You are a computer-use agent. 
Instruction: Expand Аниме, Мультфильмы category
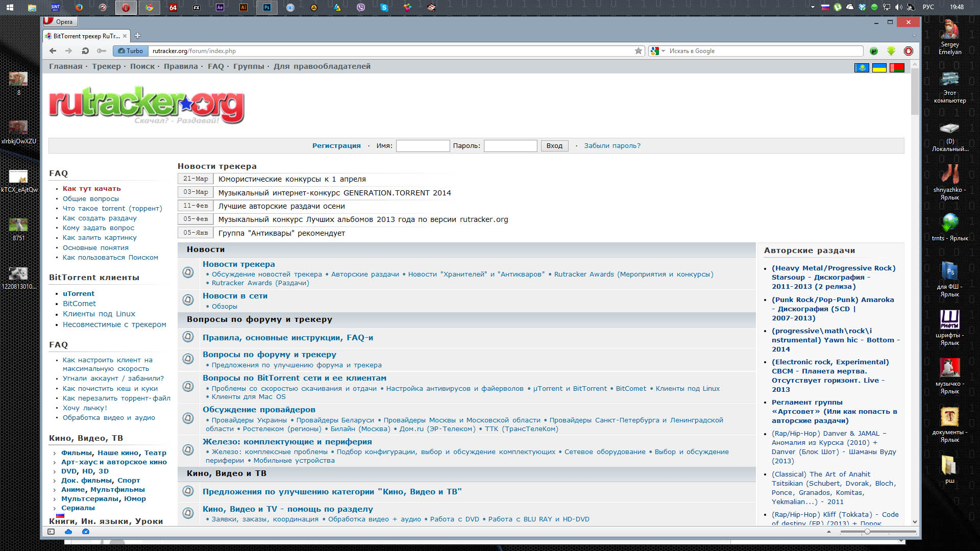coord(55,490)
